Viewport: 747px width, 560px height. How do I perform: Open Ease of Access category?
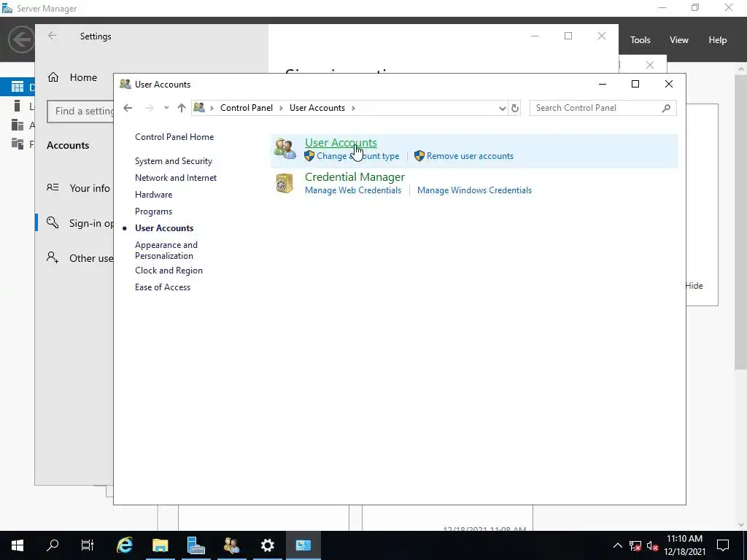click(x=163, y=287)
